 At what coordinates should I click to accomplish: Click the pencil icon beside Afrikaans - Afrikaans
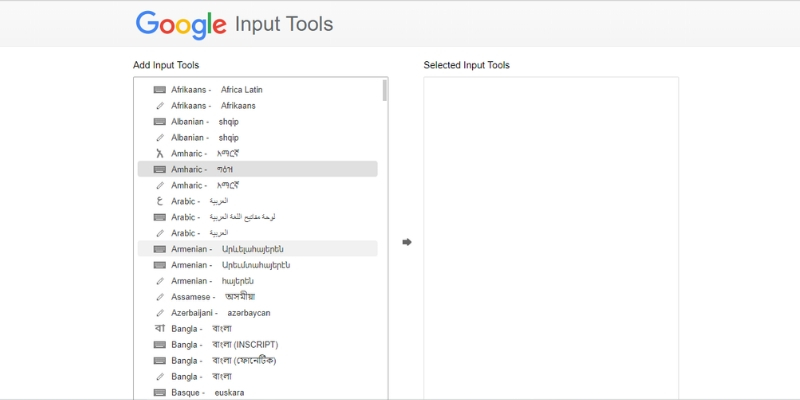(x=160, y=106)
